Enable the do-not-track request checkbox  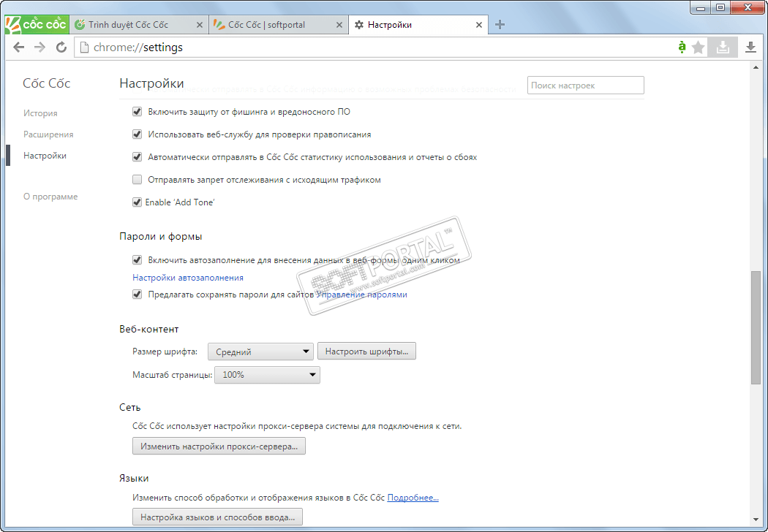tap(138, 180)
